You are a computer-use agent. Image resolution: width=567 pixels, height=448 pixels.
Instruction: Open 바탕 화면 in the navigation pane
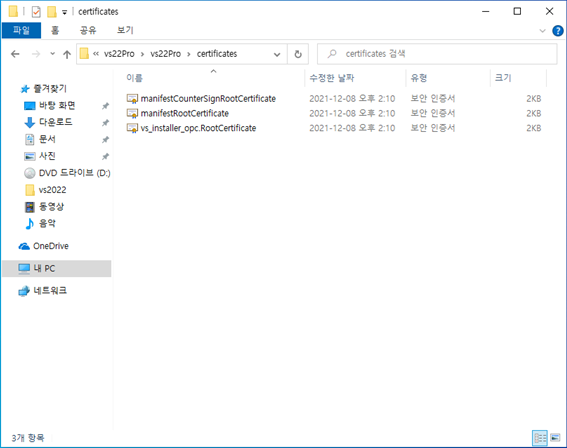[57, 106]
